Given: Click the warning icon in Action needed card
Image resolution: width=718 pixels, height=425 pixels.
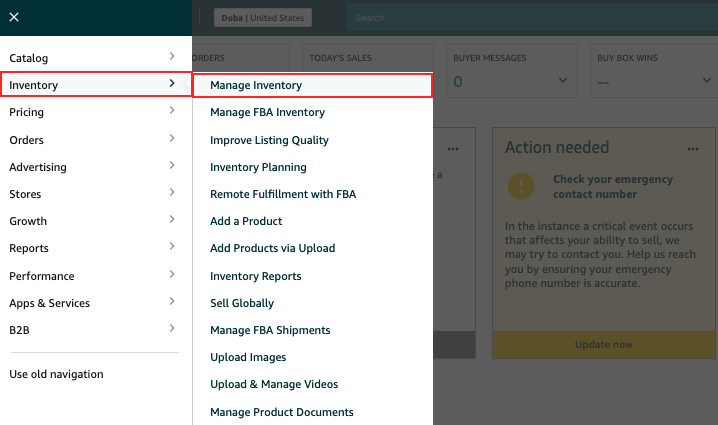Looking at the screenshot, I should 520,186.
